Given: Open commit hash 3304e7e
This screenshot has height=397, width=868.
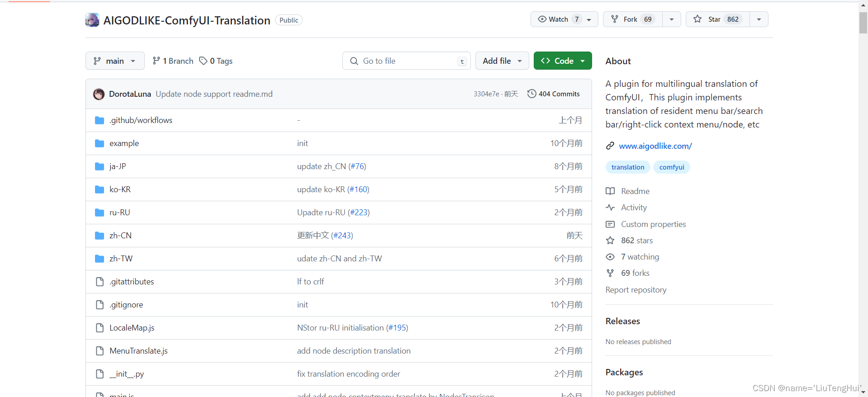Looking at the screenshot, I should pos(486,94).
